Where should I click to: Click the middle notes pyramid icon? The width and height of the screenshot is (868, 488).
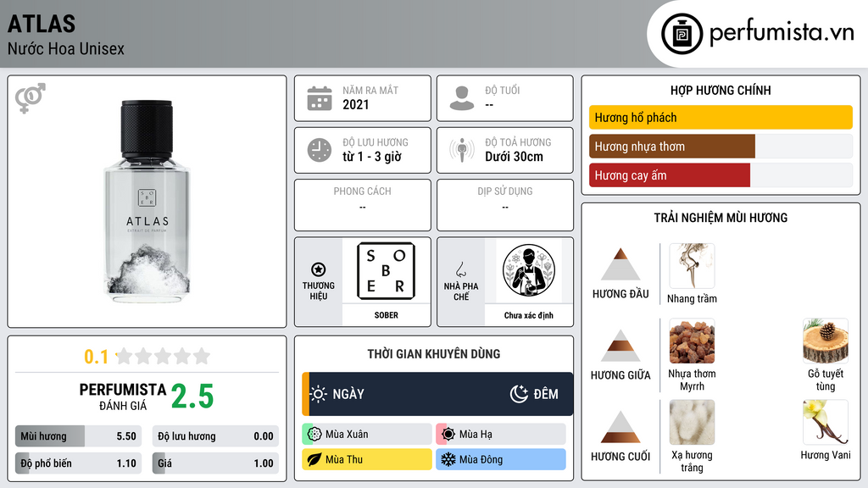620,346
